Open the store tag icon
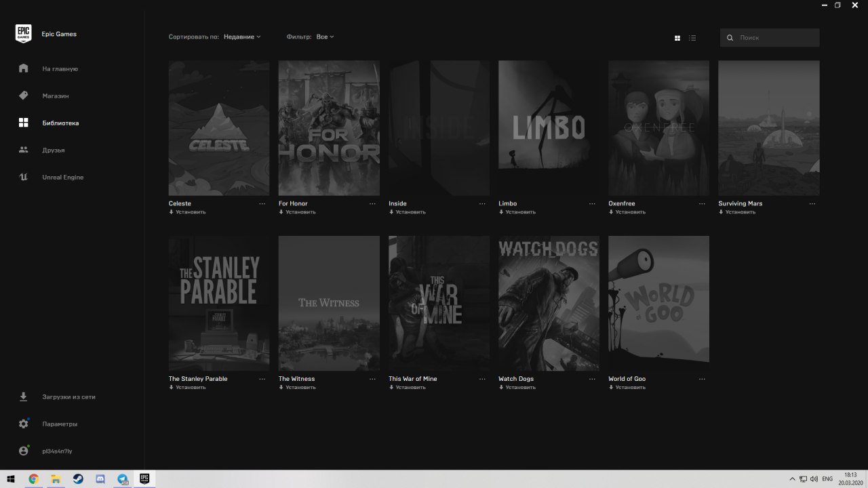Viewport: 868px width, 488px height. 24,96
